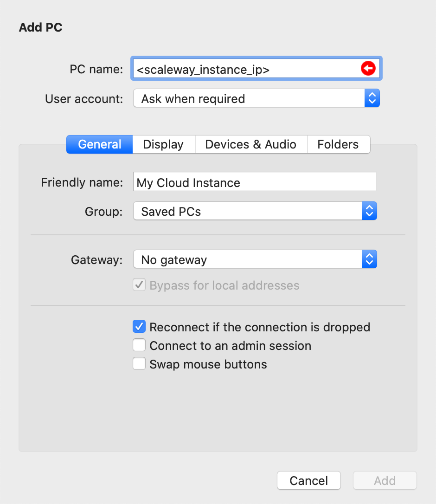436x504 pixels.
Task: Switch to the Display tab
Action: (163, 144)
